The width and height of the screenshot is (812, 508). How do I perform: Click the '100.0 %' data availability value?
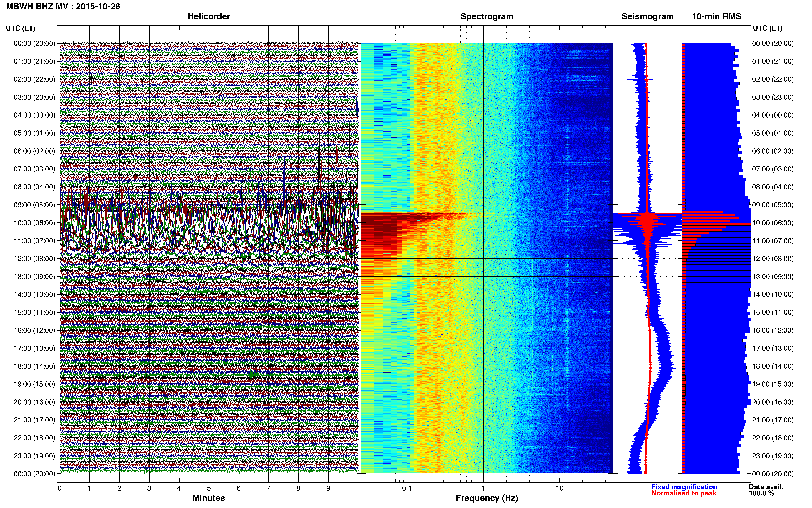[x=762, y=493]
